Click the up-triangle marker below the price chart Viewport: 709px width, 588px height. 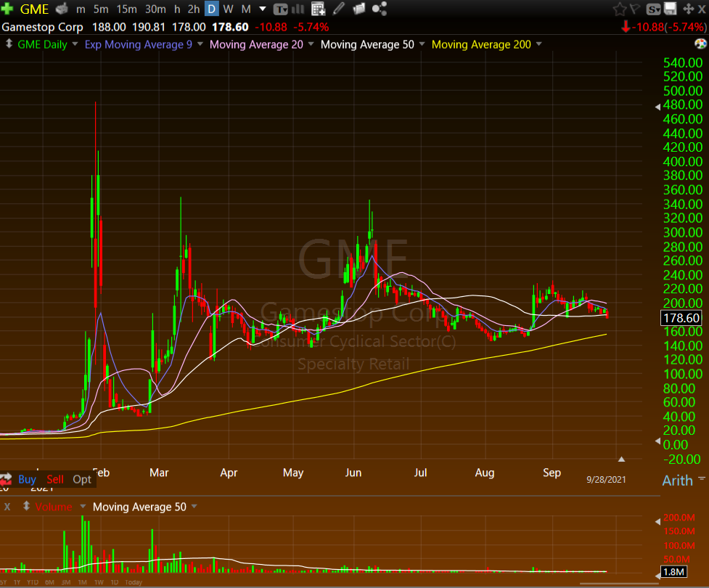point(622,459)
